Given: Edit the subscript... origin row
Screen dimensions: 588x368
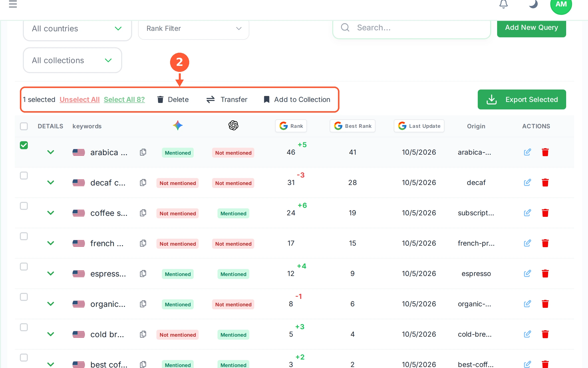Looking at the screenshot, I should pyautogui.click(x=527, y=213).
